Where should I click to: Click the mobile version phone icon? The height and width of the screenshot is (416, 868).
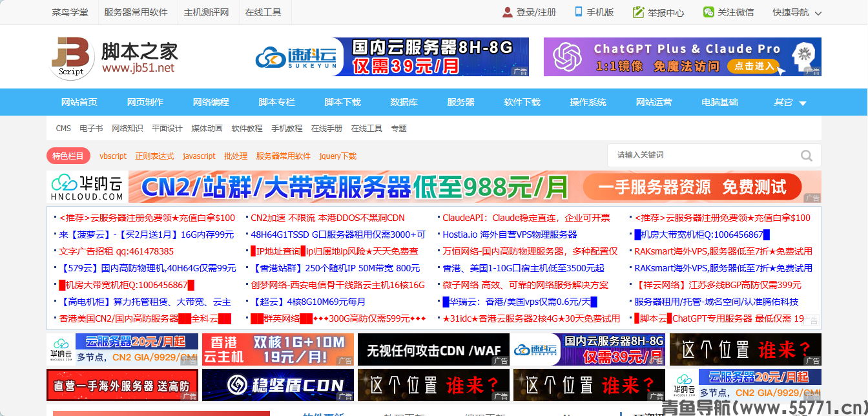click(x=579, y=12)
